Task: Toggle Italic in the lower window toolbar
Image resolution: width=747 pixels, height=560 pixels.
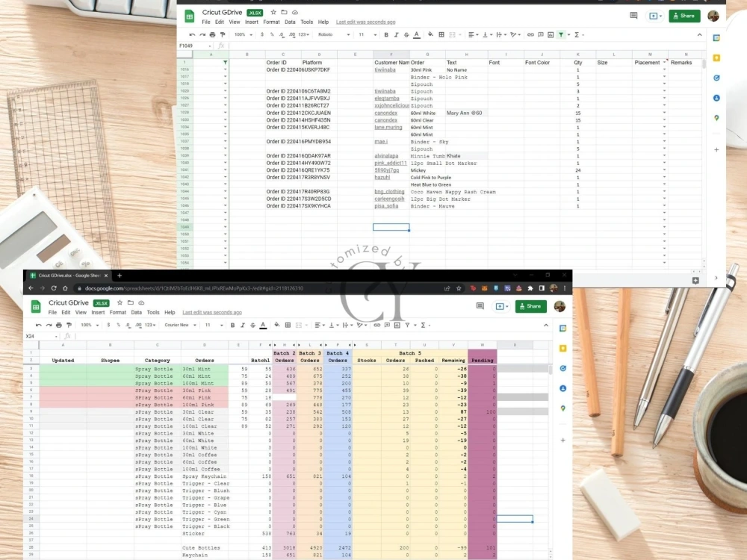Action: pyautogui.click(x=243, y=326)
